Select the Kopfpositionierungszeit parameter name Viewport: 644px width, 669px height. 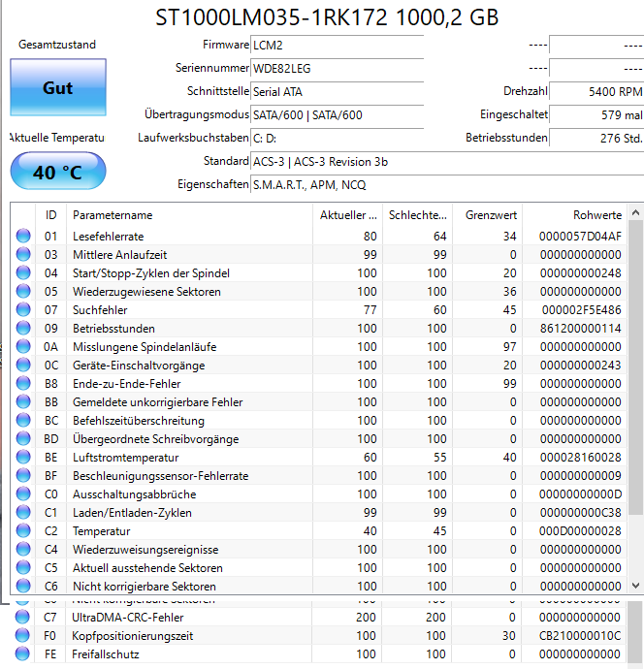click(x=132, y=636)
